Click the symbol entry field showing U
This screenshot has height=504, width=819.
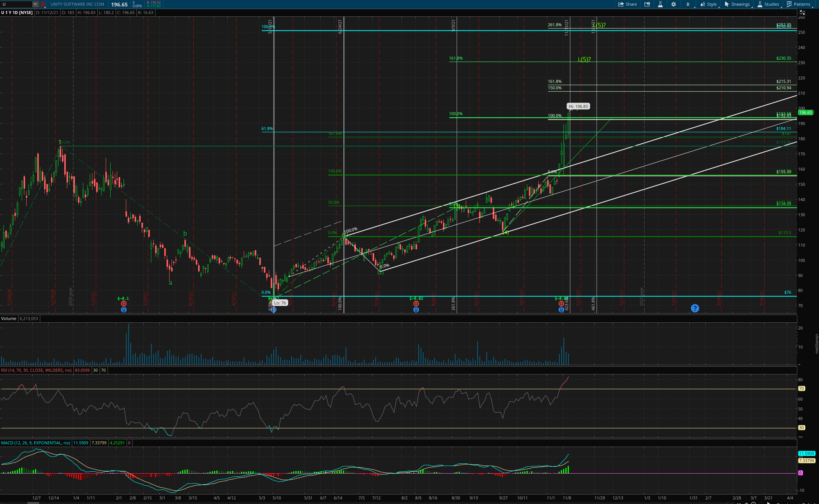coord(16,4)
